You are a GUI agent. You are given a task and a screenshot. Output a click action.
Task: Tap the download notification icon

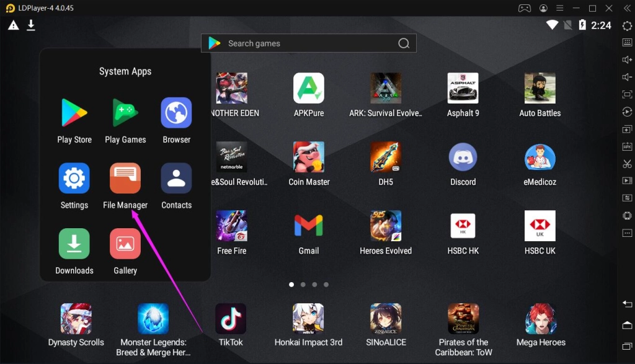click(31, 25)
